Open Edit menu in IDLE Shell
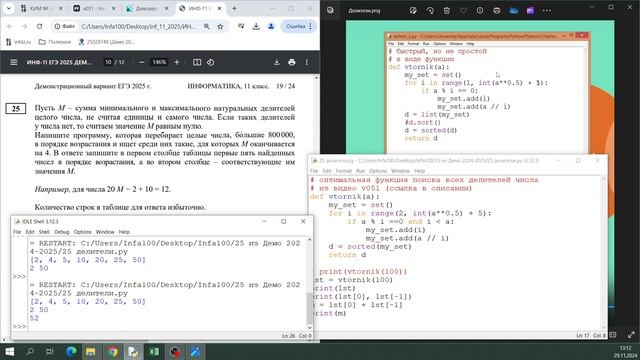The image size is (640, 360). [x=30, y=232]
